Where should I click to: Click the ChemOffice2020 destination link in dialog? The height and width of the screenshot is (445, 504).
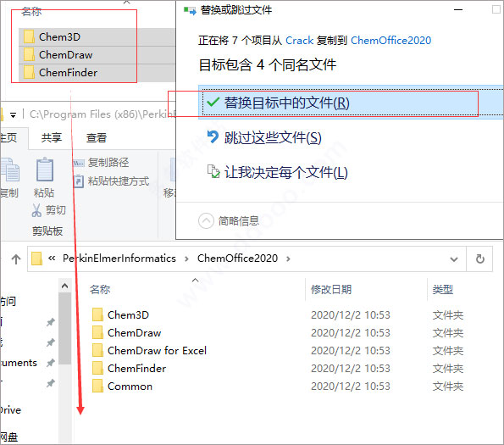(x=390, y=41)
